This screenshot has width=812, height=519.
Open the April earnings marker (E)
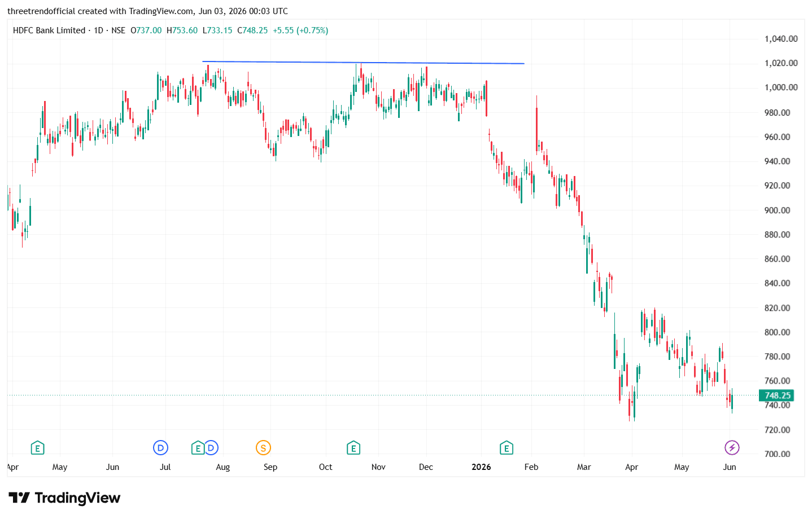coord(37,448)
